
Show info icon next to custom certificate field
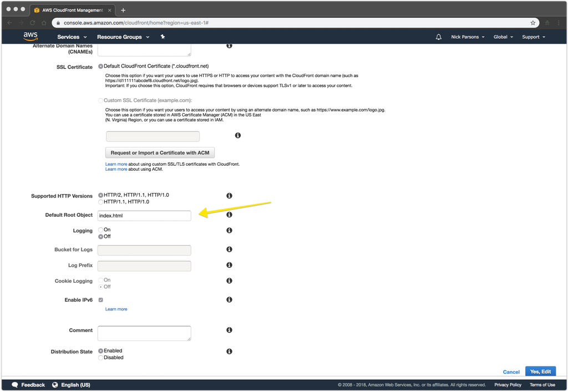237,135
